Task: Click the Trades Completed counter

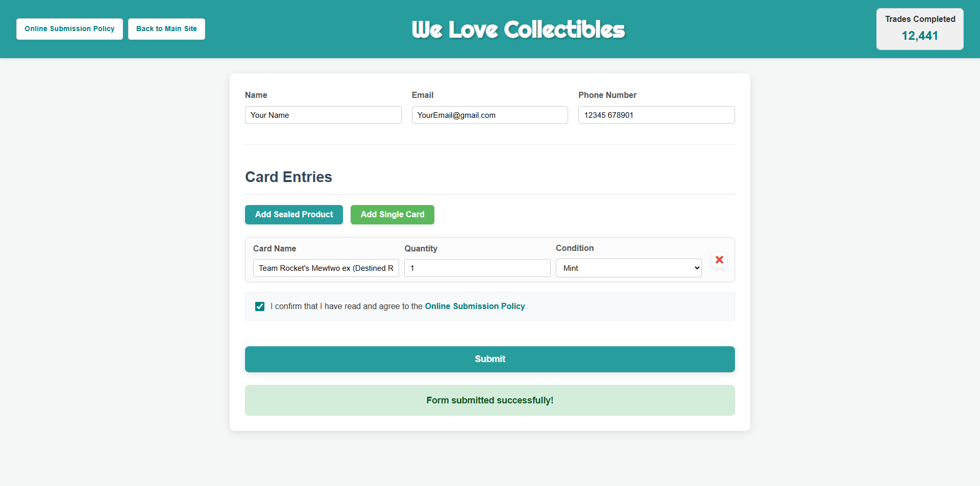Action: pyautogui.click(x=920, y=29)
